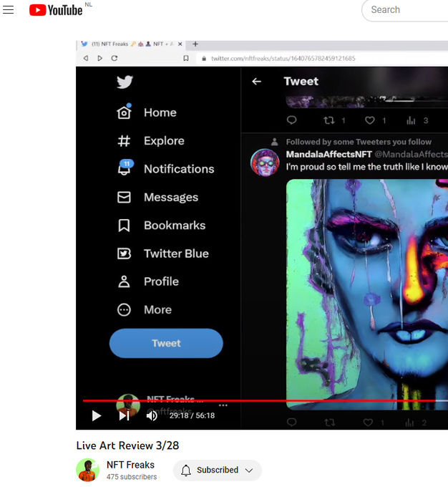Open the NFT Freaks channel avatar below video
Screen dimensions: 448x487
click(x=87, y=470)
